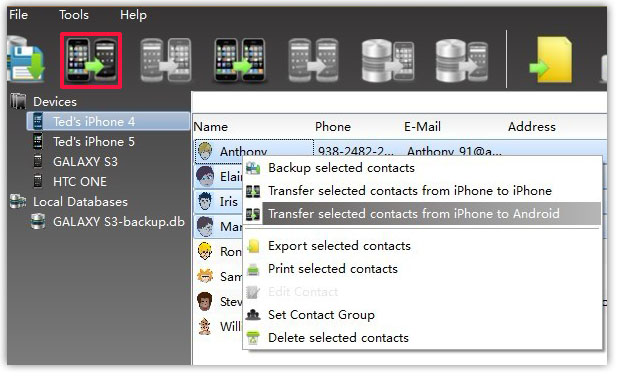
Task: Click the yellow export file toolbar icon
Action: tap(551, 60)
